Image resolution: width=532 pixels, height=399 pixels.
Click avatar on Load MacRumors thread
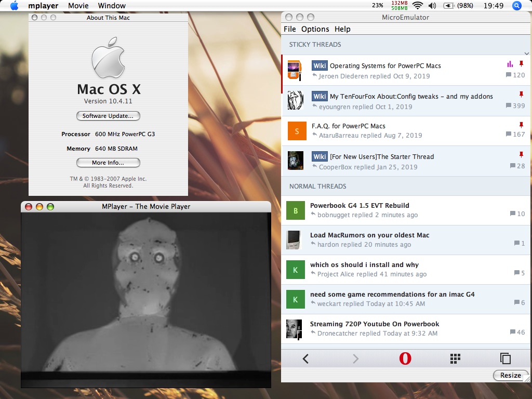pos(294,240)
